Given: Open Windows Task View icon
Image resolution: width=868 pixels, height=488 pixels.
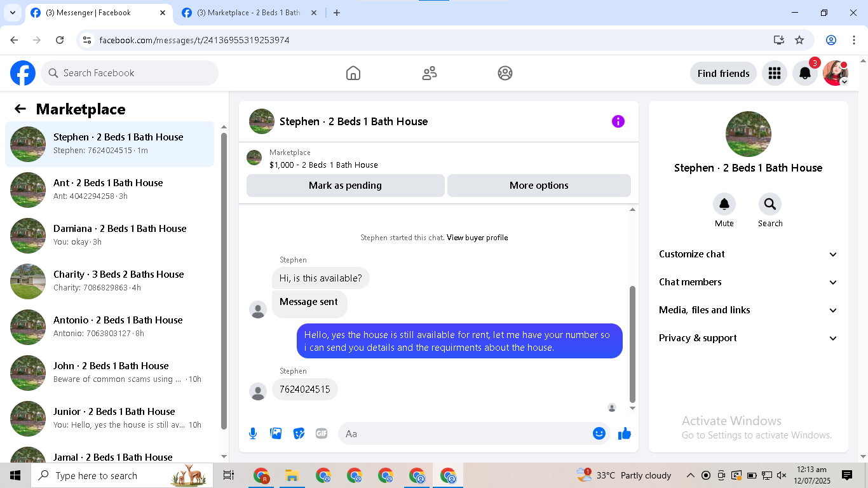Looking at the screenshot, I should [x=229, y=475].
